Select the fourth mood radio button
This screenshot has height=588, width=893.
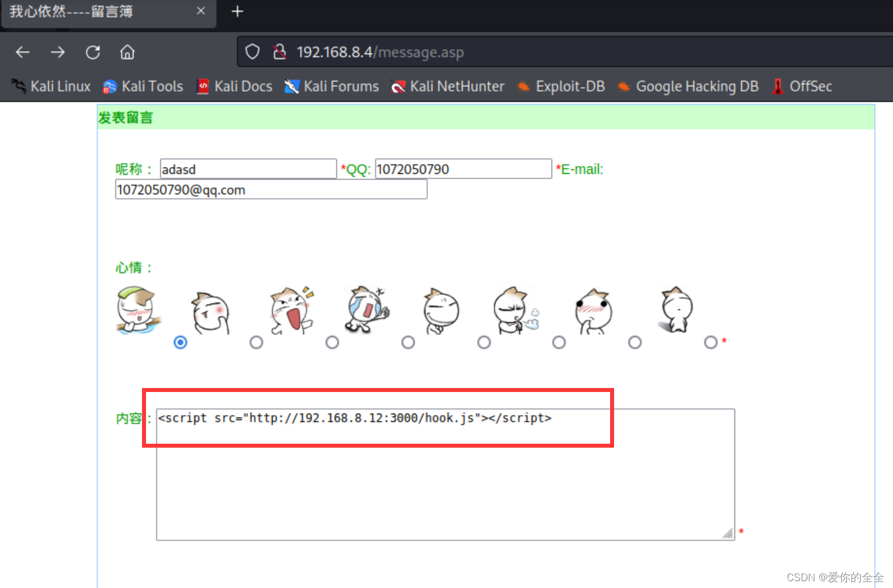(x=408, y=342)
